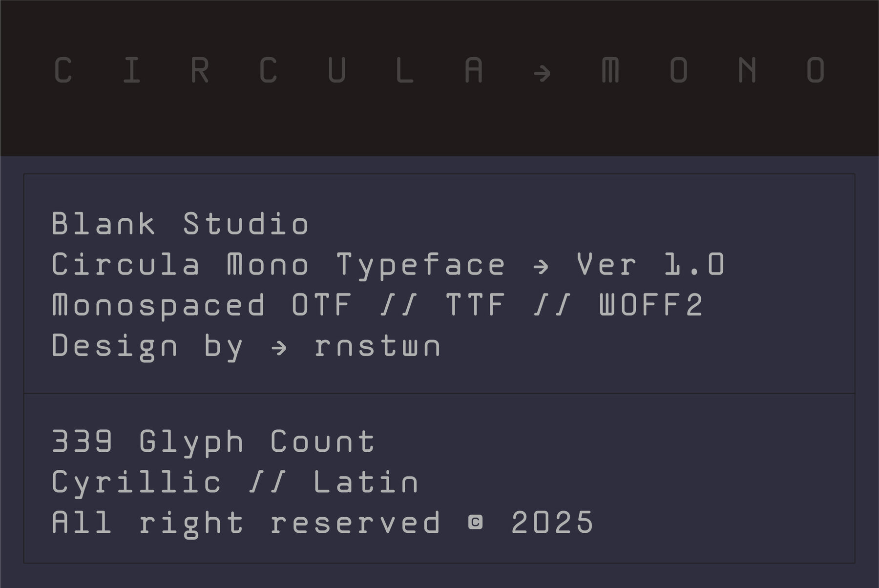Viewport: 879px width, 588px height.
Task: Click the word Latin
Action: pyautogui.click(x=366, y=482)
